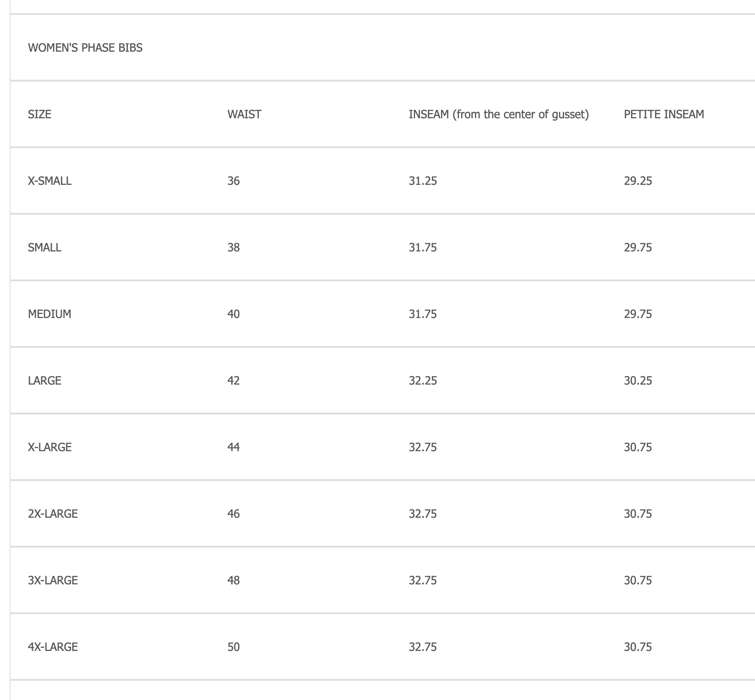Select the 4X-LARGE size label
The height and width of the screenshot is (700, 755).
tap(53, 647)
